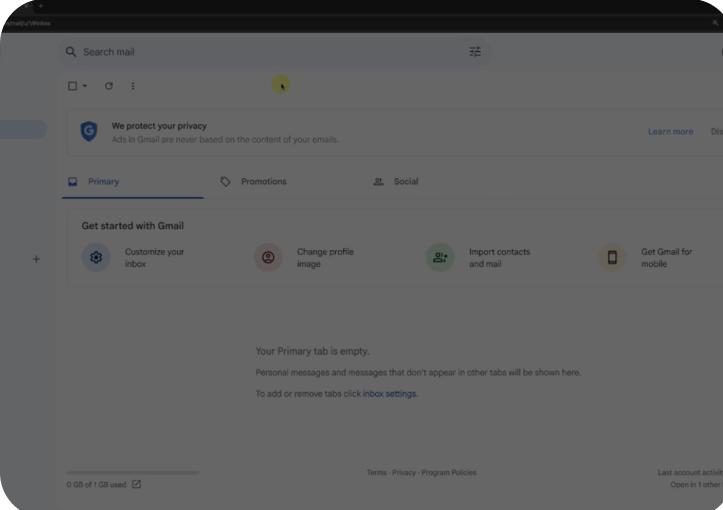Refresh the inbox with the reload icon

[x=109, y=86]
